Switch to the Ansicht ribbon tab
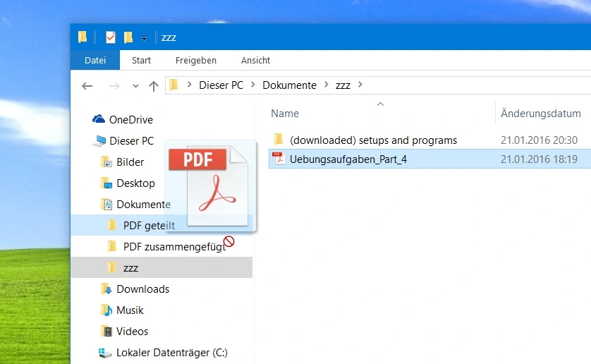This screenshot has width=591, height=364. pyautogui.click(x=255, y=61)
